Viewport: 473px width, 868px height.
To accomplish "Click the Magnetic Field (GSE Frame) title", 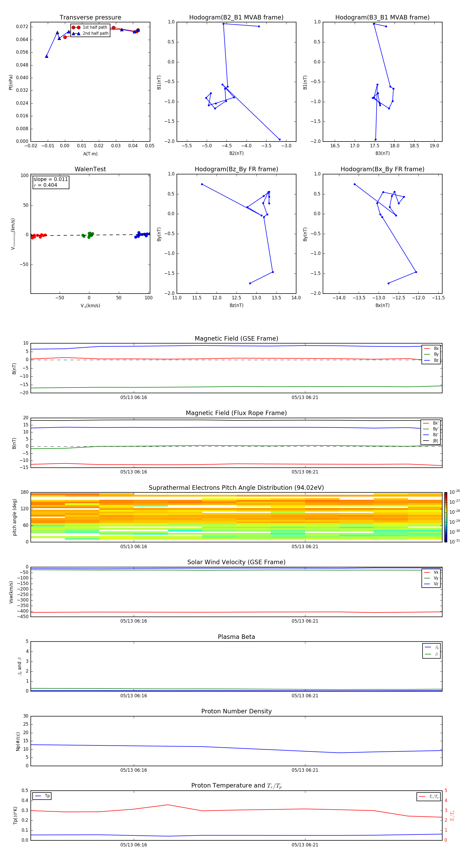I will pyautogui.click(x=236, y=339).
